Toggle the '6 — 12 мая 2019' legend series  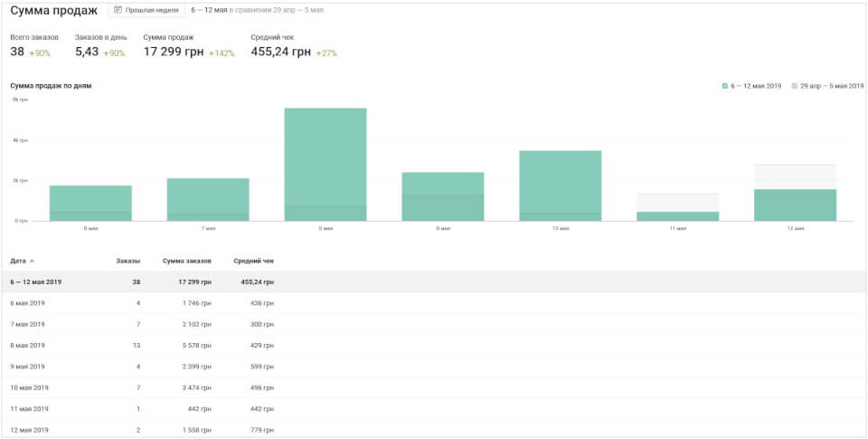point(752,86)
